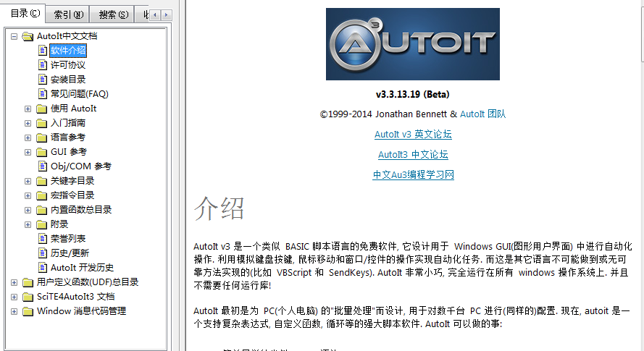Click the 关键字目录 folder icon
The image size is (644, 351).
click(41, 181)
